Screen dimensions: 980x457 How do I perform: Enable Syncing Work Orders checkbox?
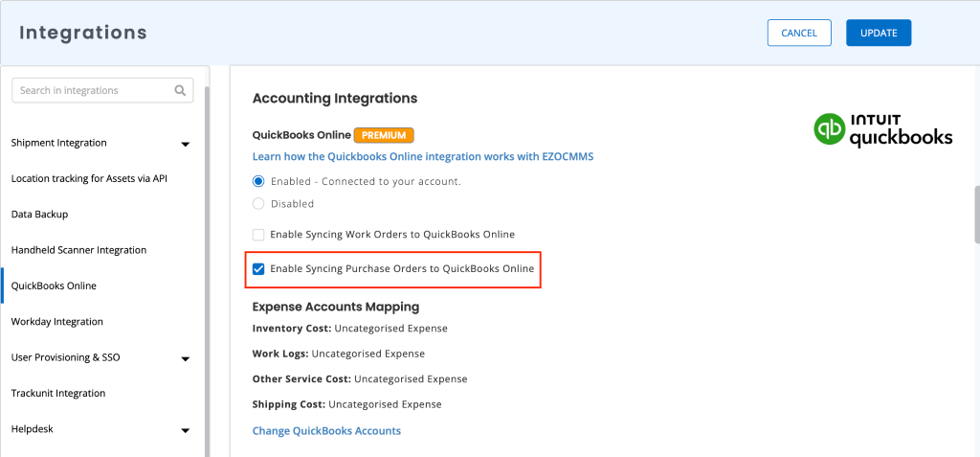[x=258, y=235]
